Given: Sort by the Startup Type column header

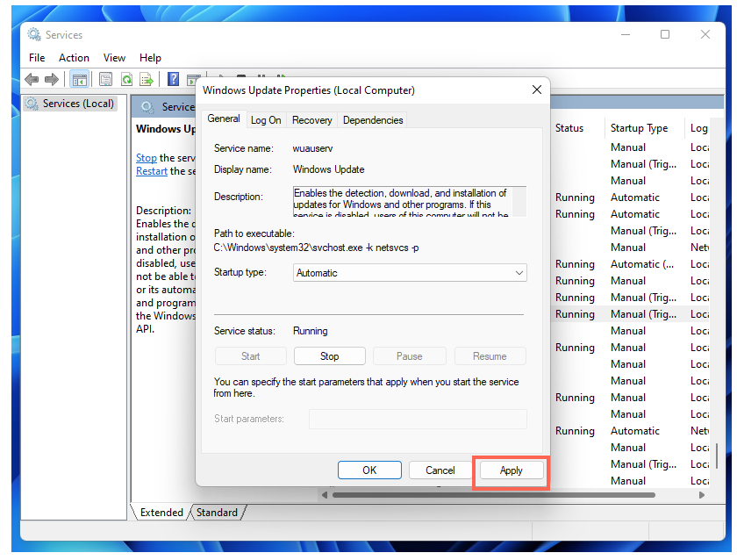Looking at the screenshot, I should 639,128.
